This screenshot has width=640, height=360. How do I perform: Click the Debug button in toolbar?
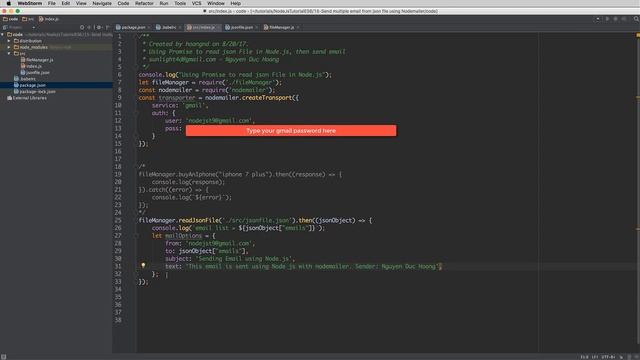[616, 19]
